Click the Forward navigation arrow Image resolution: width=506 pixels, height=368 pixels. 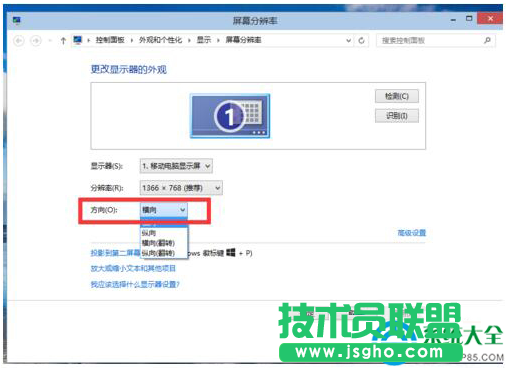point(36,41)
